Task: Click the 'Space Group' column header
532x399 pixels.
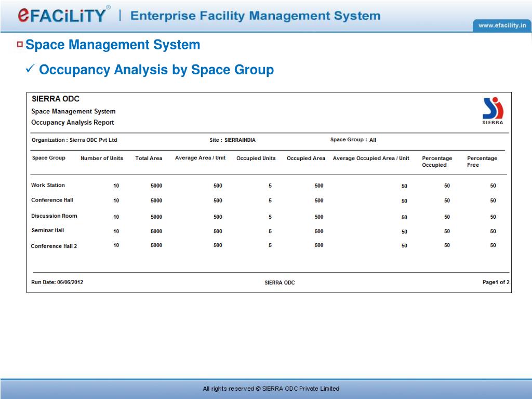Action: 48,158
